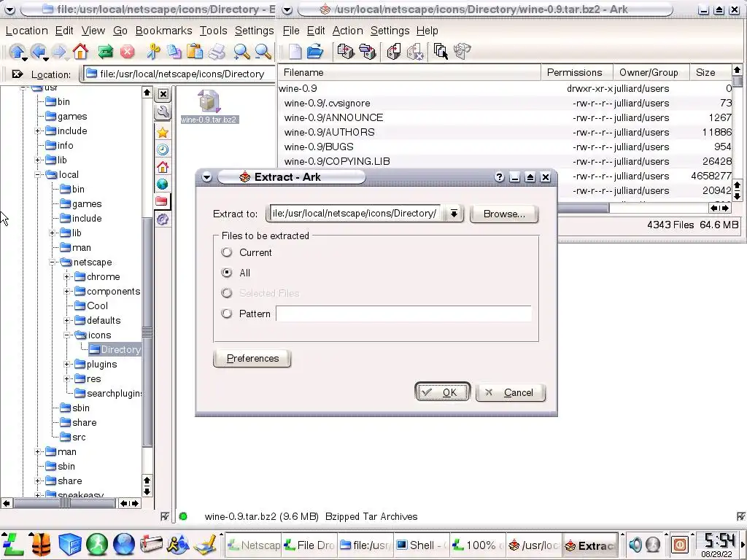747x560 pixels.
Task: Select the All radio option
Action: (227, 273)
